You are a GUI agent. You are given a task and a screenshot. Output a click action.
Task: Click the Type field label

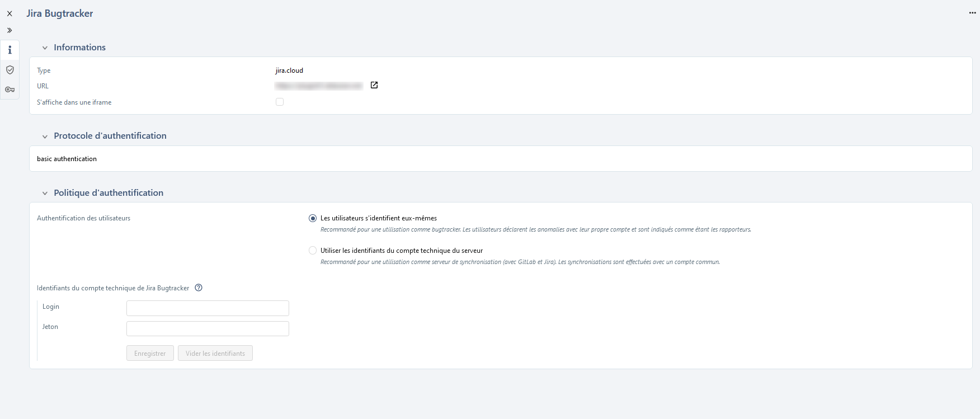click(44, 70)
